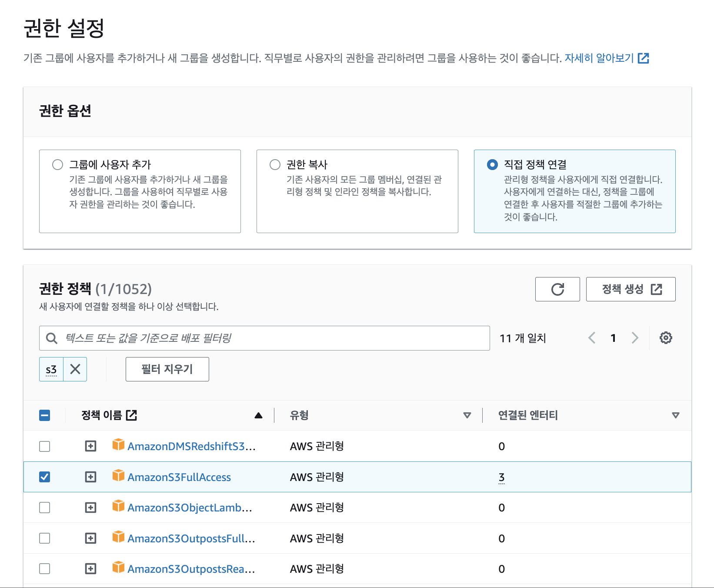This screenshot has height=588, width=714.
Task: Click 'AWS 관리형' type for AmazonS3FullAccess row
Action: point(317,477)
